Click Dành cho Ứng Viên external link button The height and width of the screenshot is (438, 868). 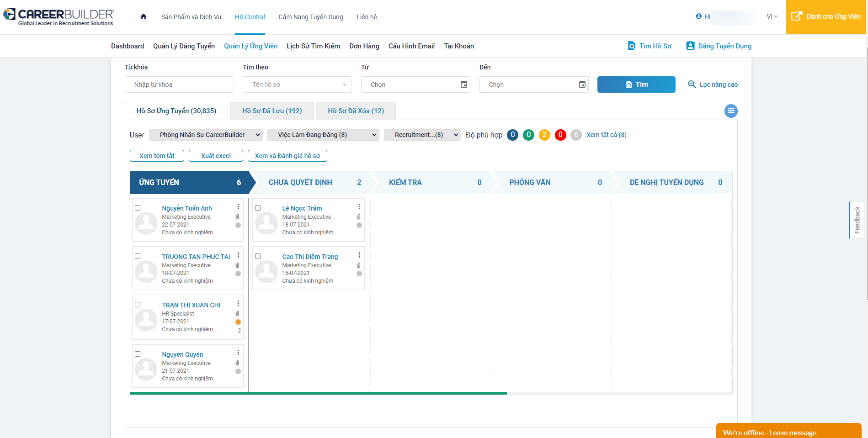pos(826,17)
